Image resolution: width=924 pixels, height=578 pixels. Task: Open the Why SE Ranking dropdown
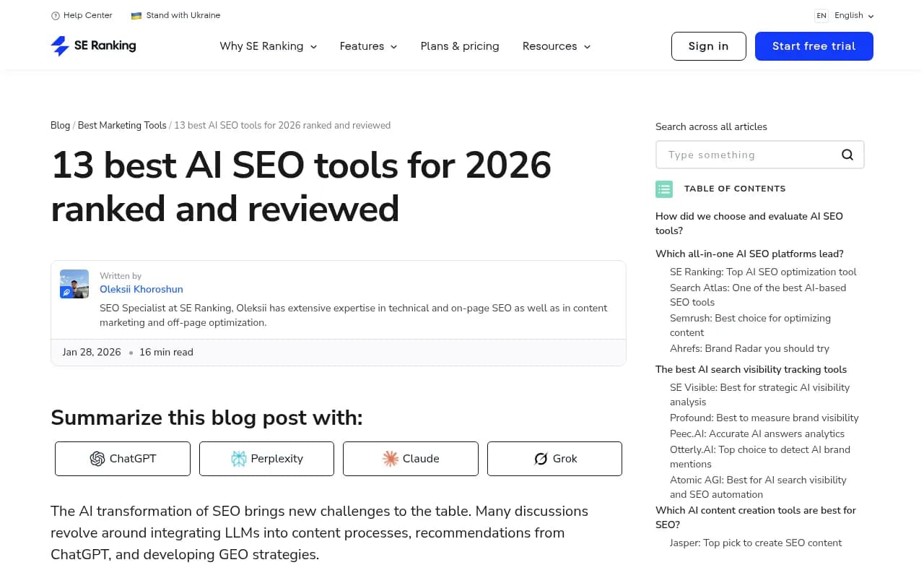click(268, 46)
